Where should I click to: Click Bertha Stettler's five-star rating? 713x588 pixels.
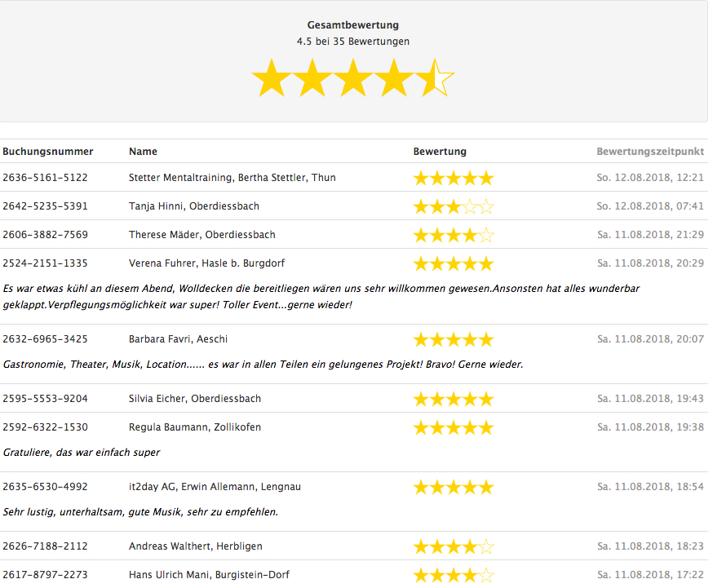point(454,178)
